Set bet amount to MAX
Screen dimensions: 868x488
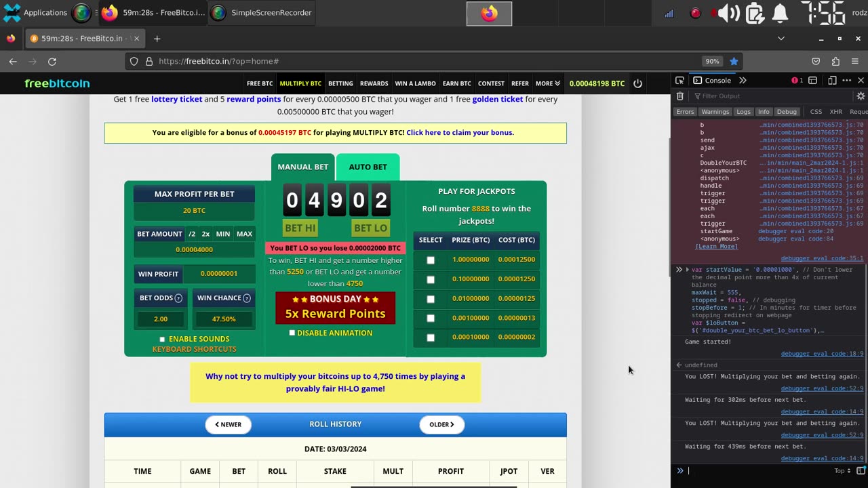click(244, 234)
